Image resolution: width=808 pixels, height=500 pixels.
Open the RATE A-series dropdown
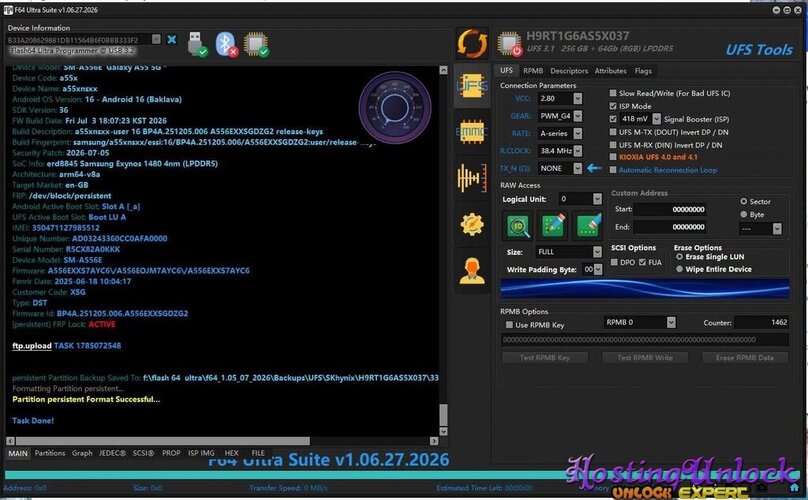[x=578, y=134]
